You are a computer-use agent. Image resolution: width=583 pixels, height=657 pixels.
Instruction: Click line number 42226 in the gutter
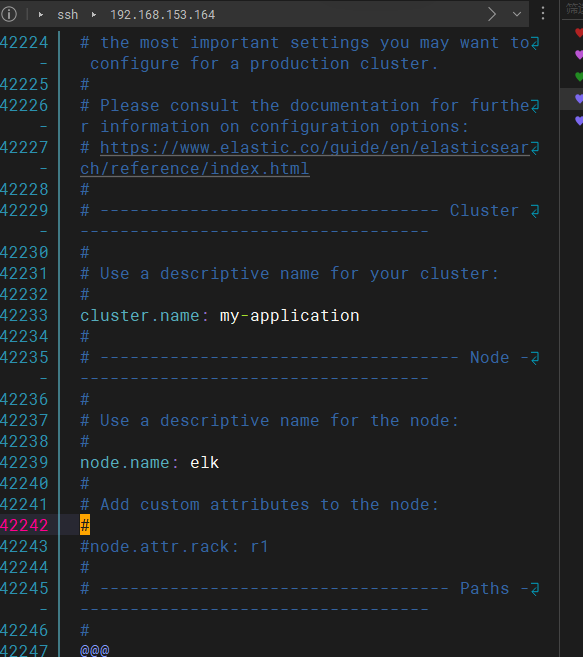click(x=24, y=106)
